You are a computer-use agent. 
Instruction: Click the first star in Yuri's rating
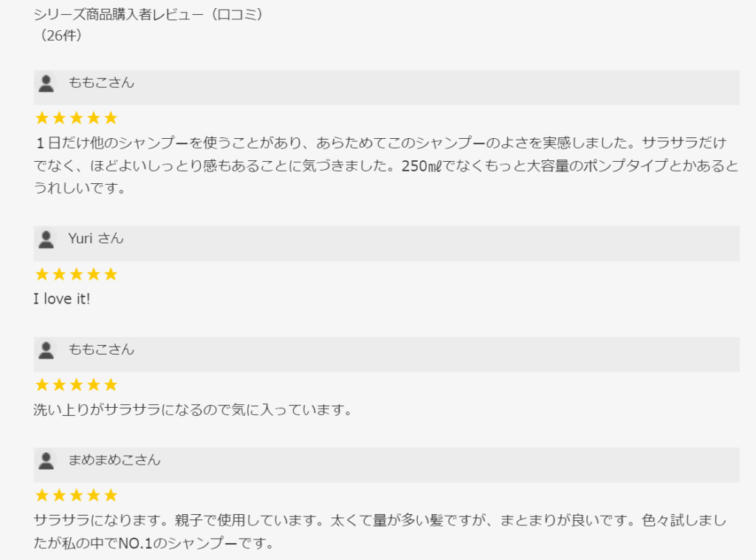pos(42,274)
